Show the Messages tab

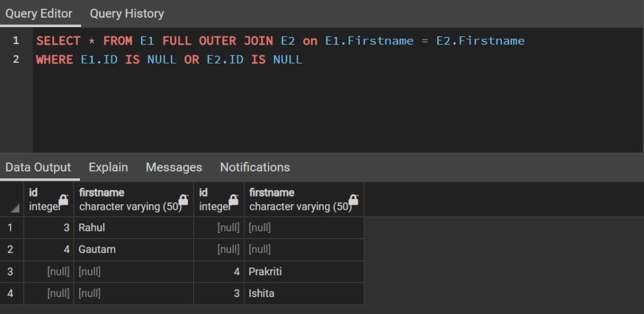[x=174, y=167]
